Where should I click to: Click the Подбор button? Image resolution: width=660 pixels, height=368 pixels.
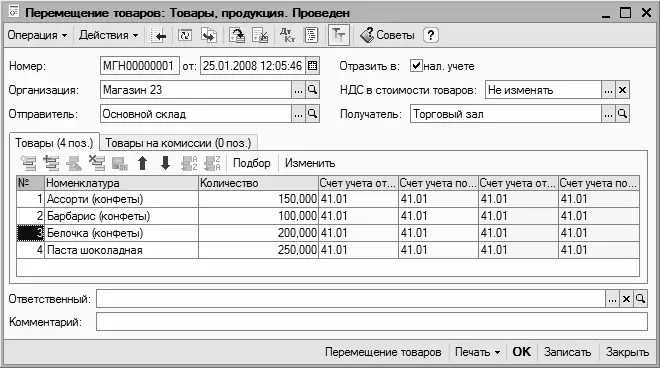(x=252, y=163)
